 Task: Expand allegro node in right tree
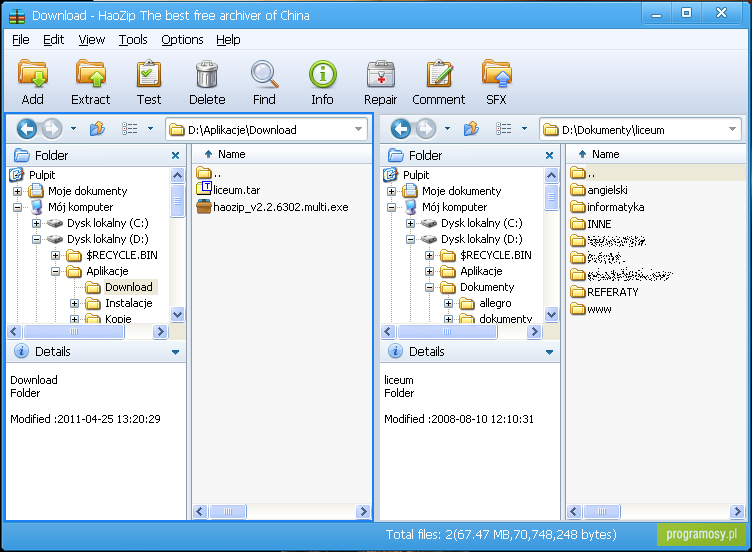(x=448, y=303)
